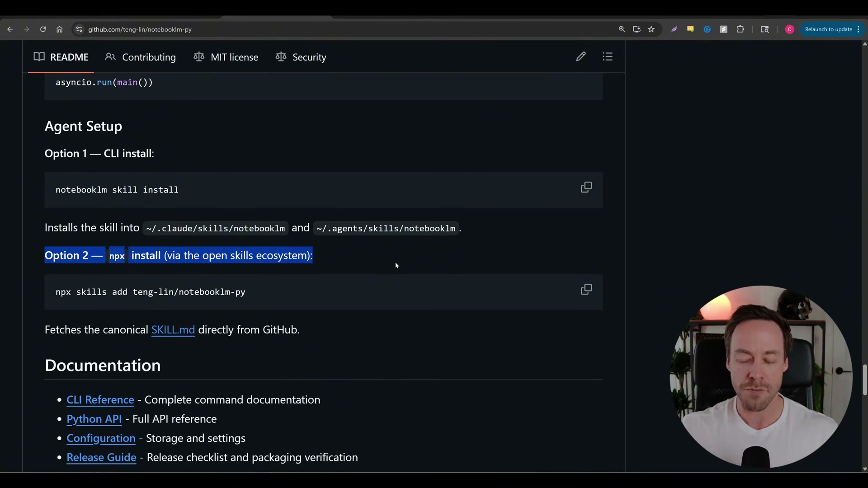Open the Configuration documentation link
868x488 pixels.
pos(101,438)
